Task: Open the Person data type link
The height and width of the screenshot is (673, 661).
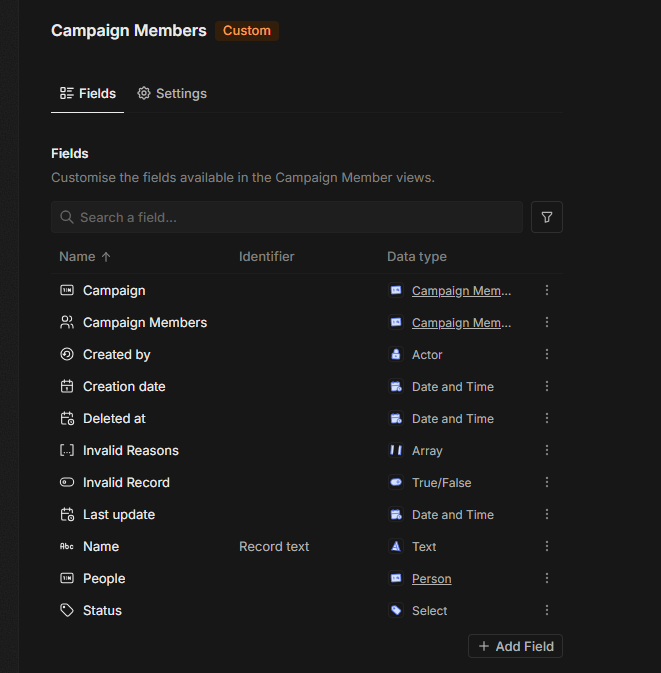Action: [431, 579]
